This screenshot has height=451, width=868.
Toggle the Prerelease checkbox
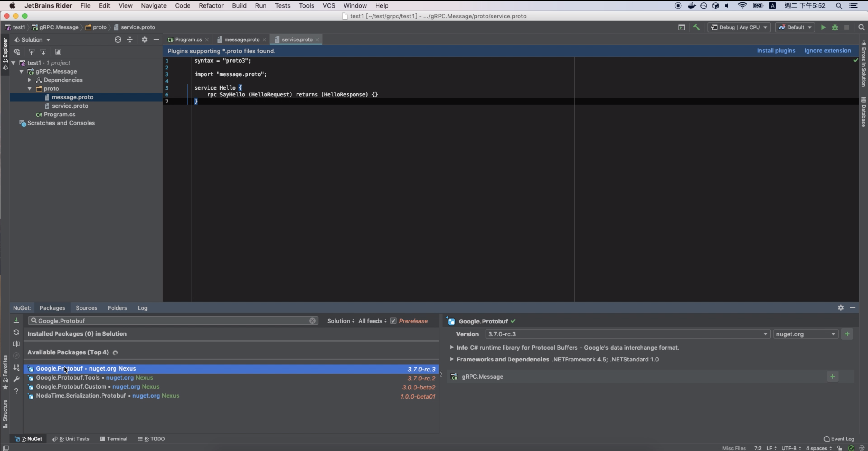[393, 321]
